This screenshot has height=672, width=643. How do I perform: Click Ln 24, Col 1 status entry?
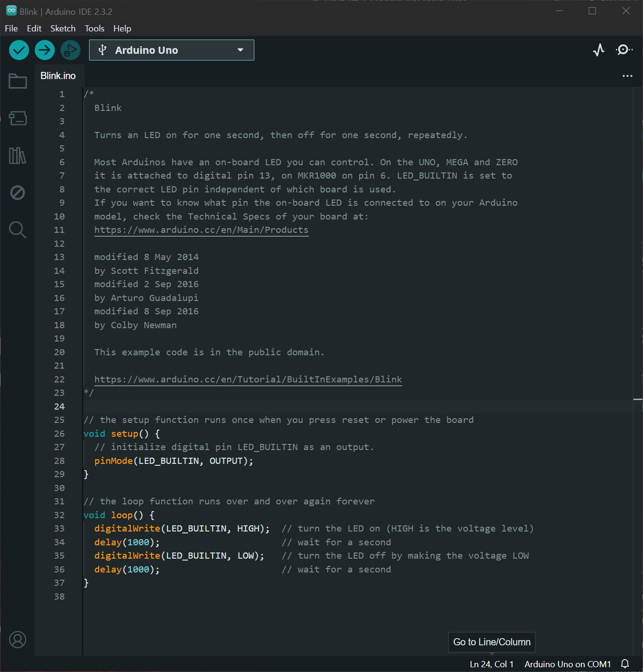tap(492, 664)
